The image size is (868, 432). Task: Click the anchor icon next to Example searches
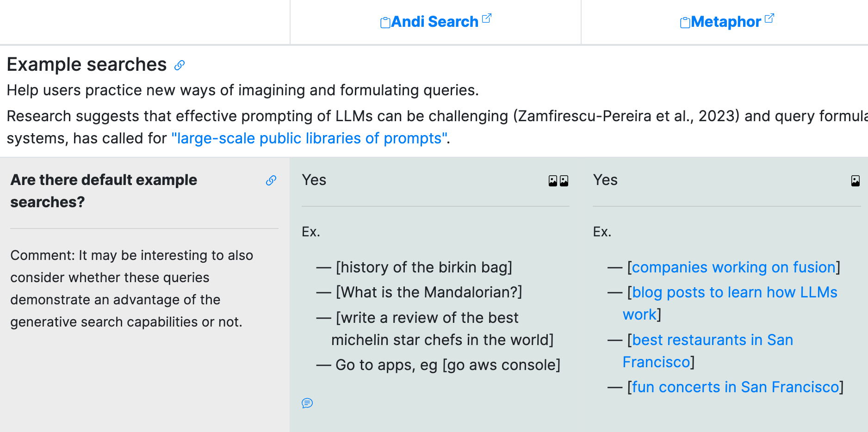(179, 65)
